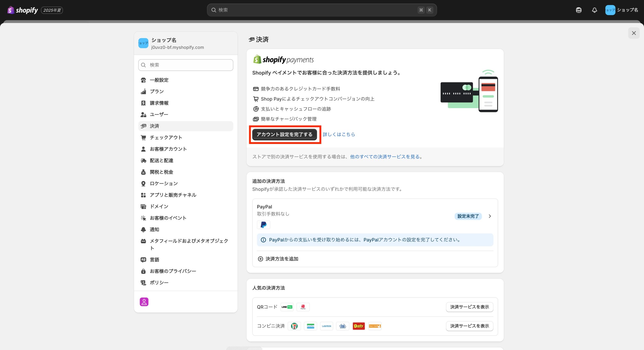Click the PayPal logo icon
Screen dimensions: 644x350
tap(263, 225)
